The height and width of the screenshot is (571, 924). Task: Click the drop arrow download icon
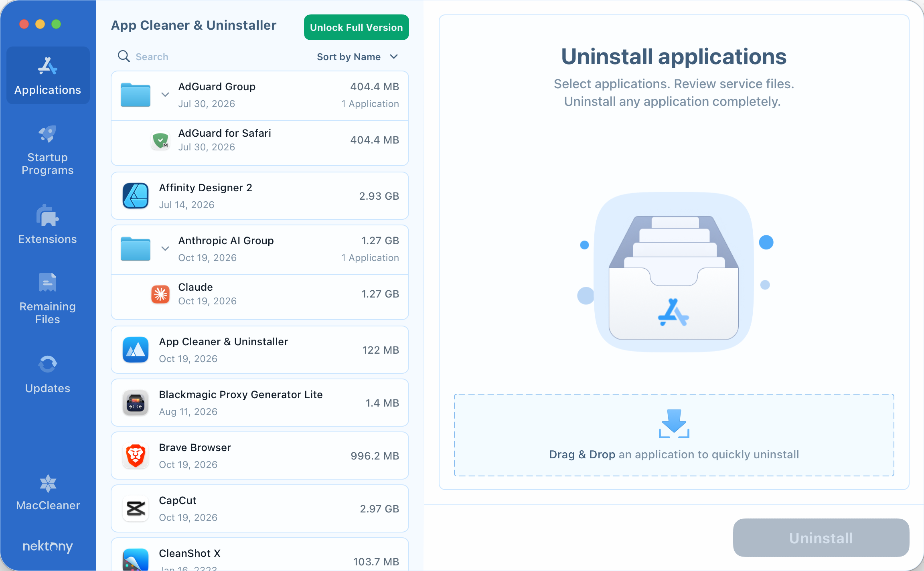(674, 423)
